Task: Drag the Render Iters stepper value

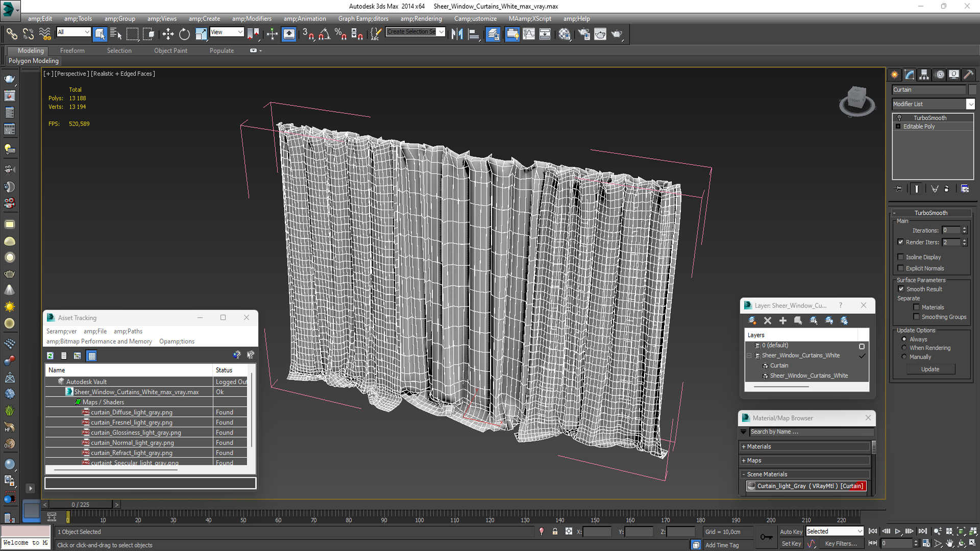Action: [963, 242]
